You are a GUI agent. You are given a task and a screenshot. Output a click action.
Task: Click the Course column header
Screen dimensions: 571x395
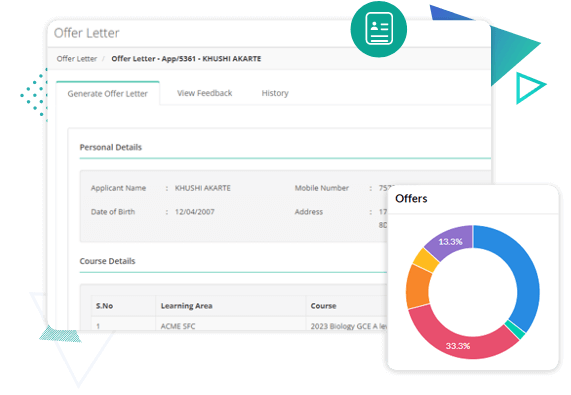(x=323, y=306)
